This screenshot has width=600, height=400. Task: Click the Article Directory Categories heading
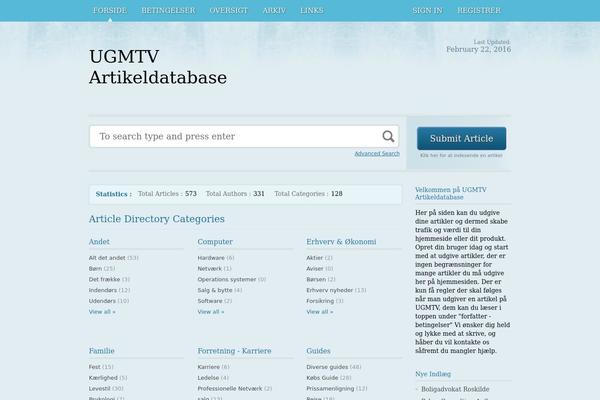click(157, 219)
